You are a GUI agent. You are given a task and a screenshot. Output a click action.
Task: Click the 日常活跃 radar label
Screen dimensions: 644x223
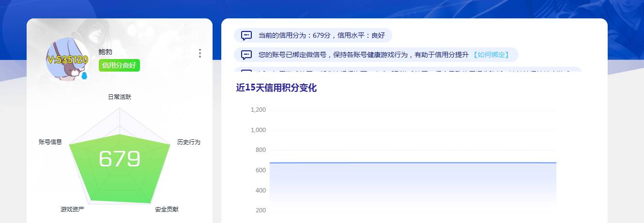click(x=120, y=97)
